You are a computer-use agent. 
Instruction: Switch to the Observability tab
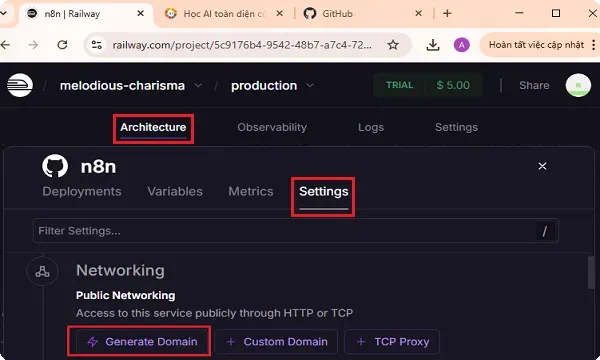tap(272, 127)
